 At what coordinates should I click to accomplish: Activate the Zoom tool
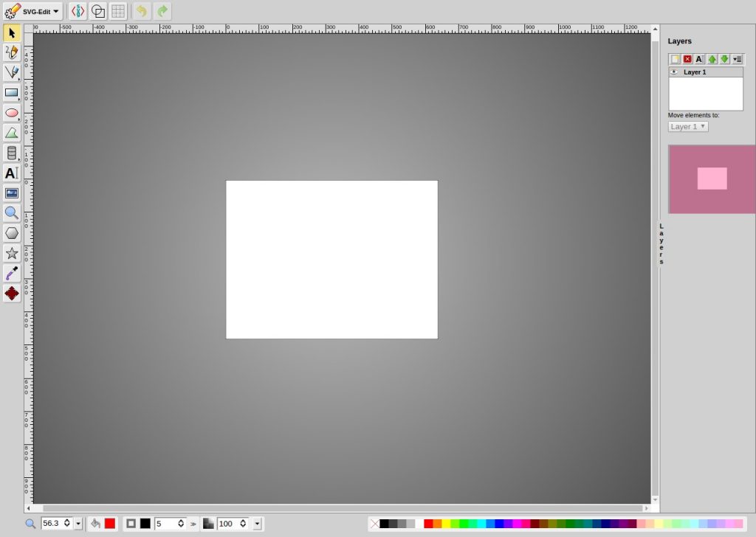[x=12, y=213]
